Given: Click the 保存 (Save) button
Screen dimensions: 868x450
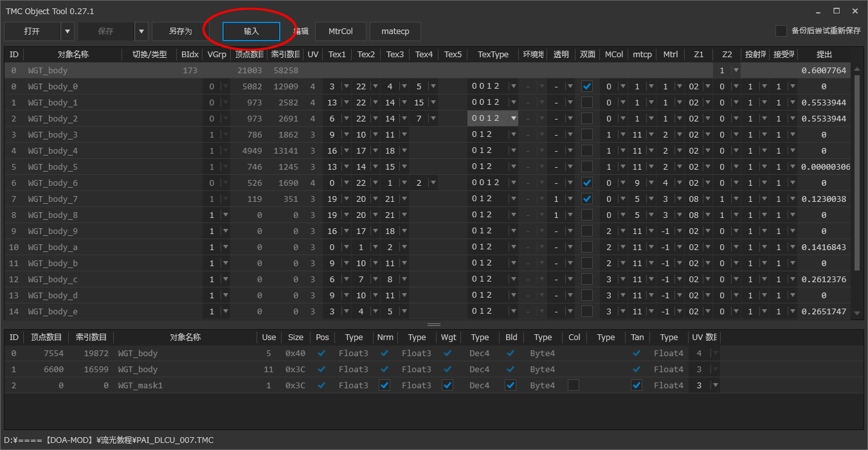Looking at the screenshot, I should click(106, 31).
